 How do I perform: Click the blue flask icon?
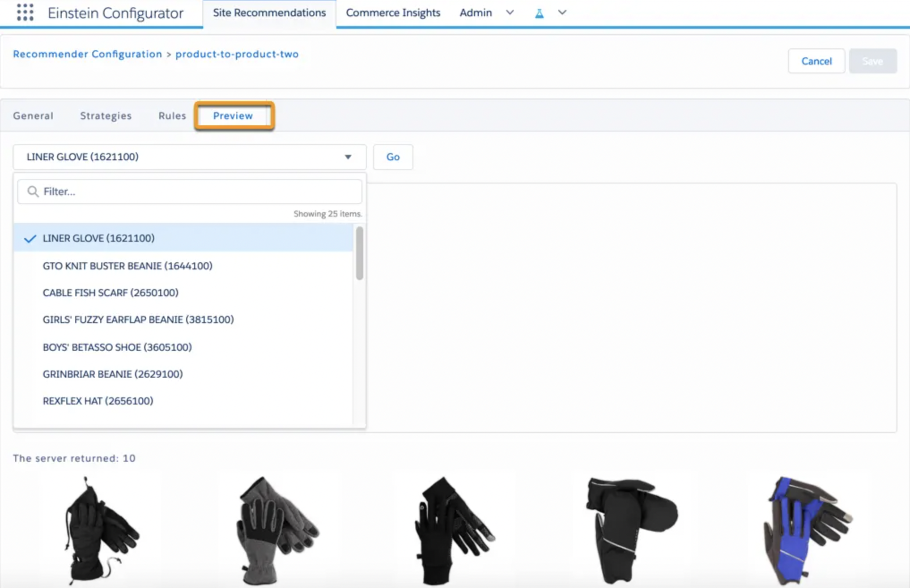[539, 13]
